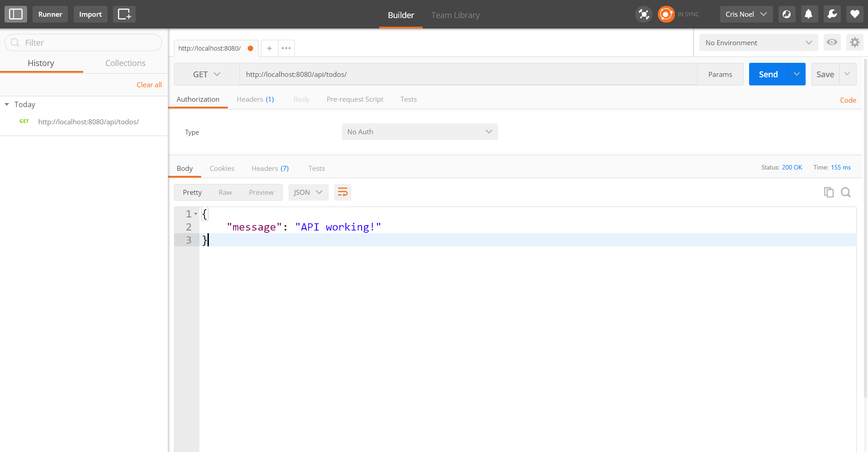This screenshot has width=868, height=452.
Task: Open the GET method dropdown
Action: coord(207,74)
